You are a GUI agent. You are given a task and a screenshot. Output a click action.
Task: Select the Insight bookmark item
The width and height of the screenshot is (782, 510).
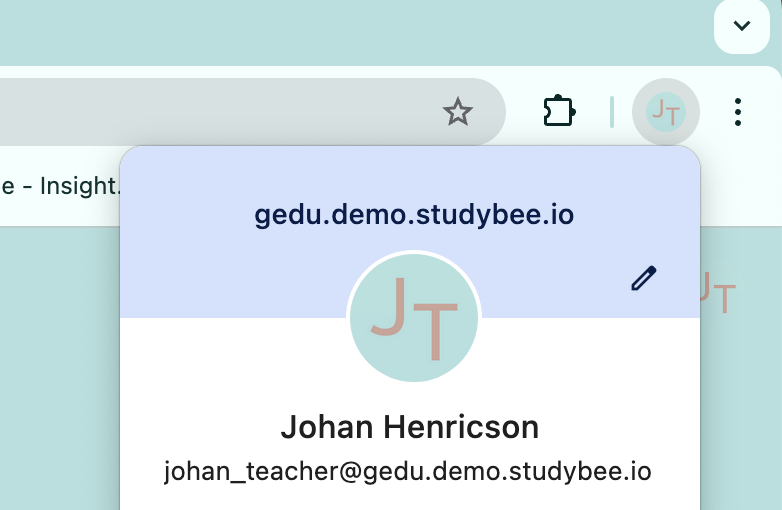point(60,186)
